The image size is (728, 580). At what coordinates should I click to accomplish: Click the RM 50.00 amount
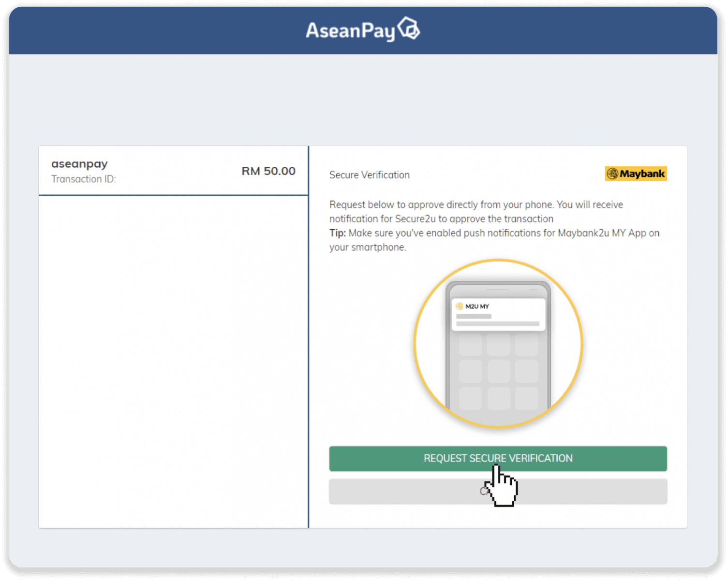268,171
